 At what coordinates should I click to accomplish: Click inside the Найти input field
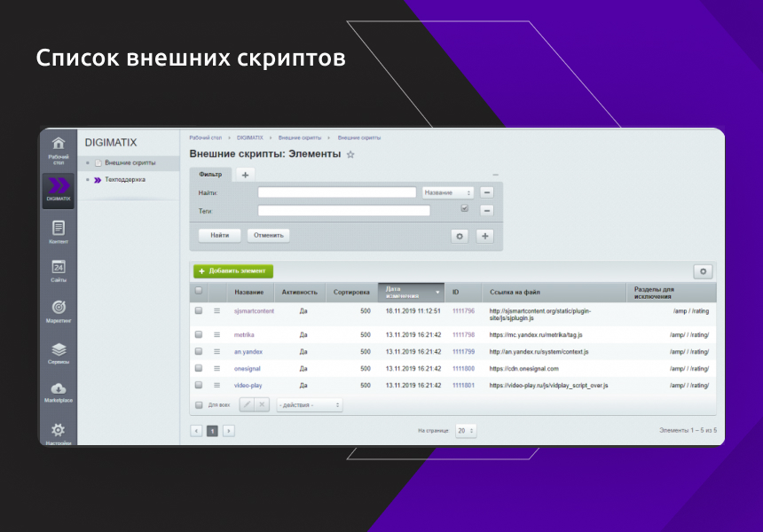click(x=337, y=192)
